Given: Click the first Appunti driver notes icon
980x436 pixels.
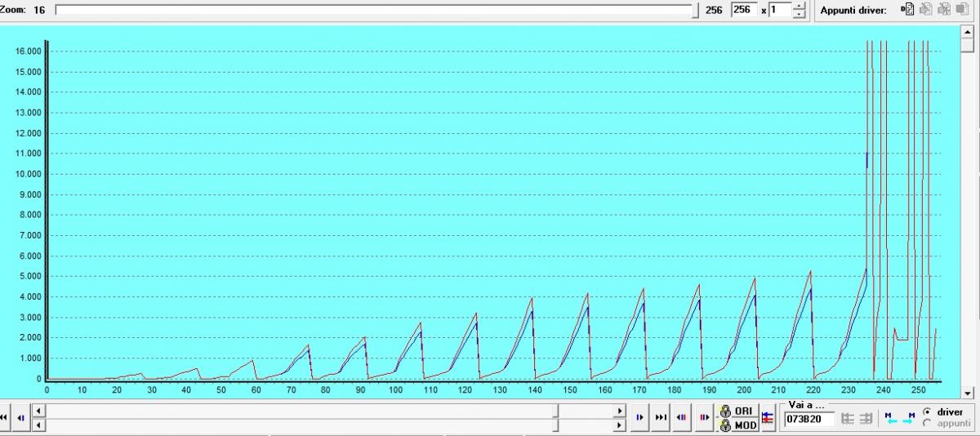Looking at the screenshot, I should coord(906,10).
